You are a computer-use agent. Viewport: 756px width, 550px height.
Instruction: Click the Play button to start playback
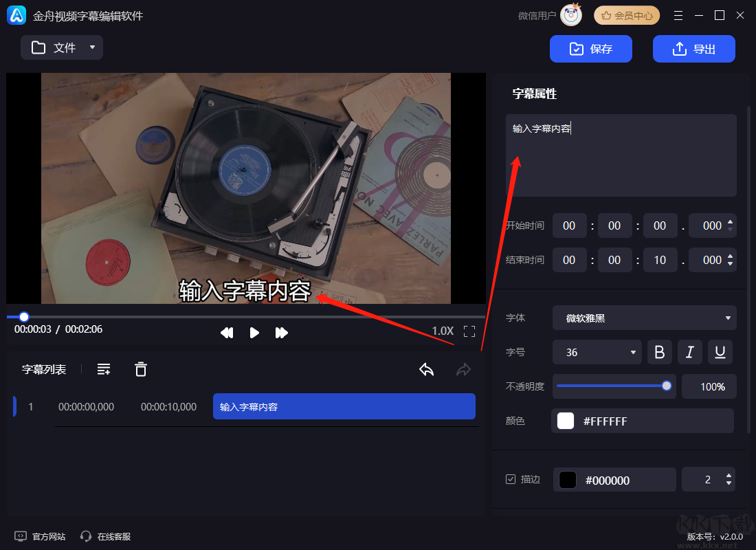254,333
